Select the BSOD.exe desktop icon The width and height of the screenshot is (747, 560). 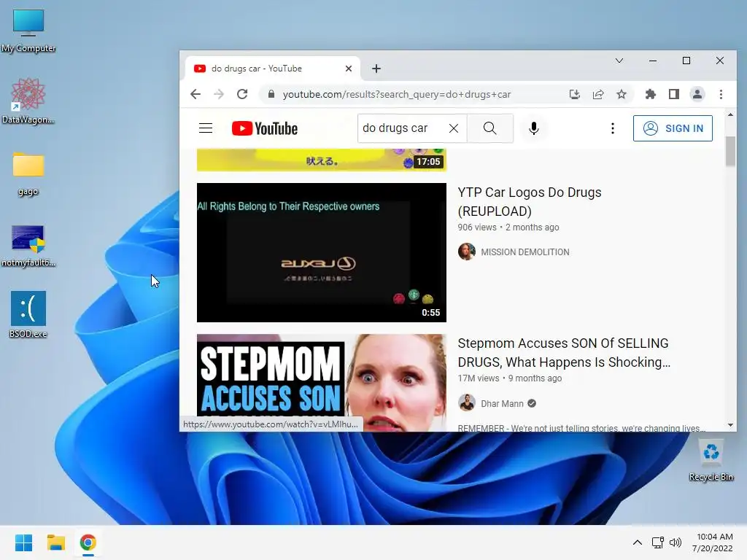28,314
